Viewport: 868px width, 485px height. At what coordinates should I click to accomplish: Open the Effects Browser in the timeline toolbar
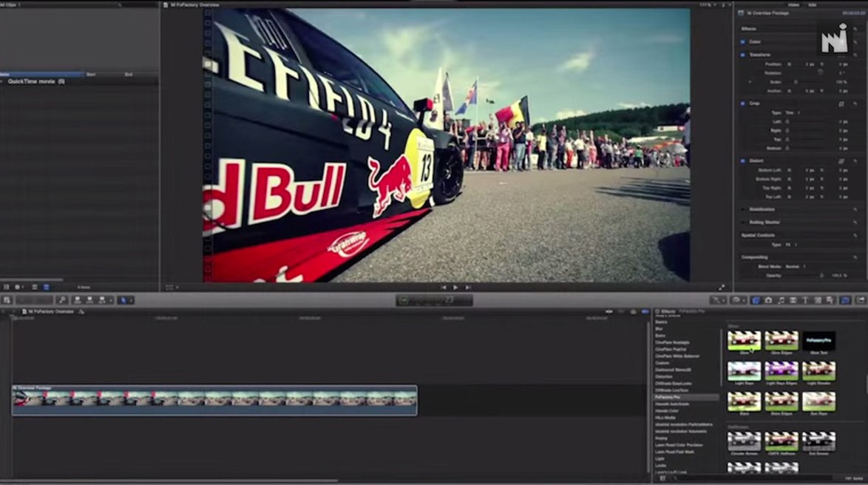coord(844,301)
